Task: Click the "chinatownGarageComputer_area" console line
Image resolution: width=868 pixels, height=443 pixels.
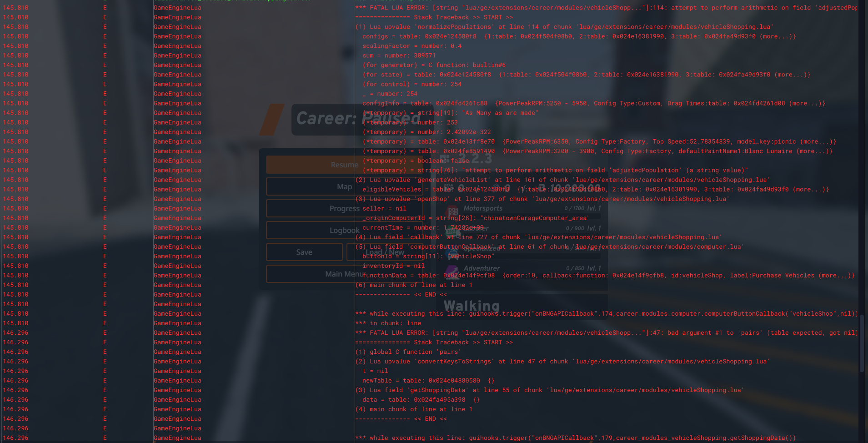Action: [x=476, y=218]
